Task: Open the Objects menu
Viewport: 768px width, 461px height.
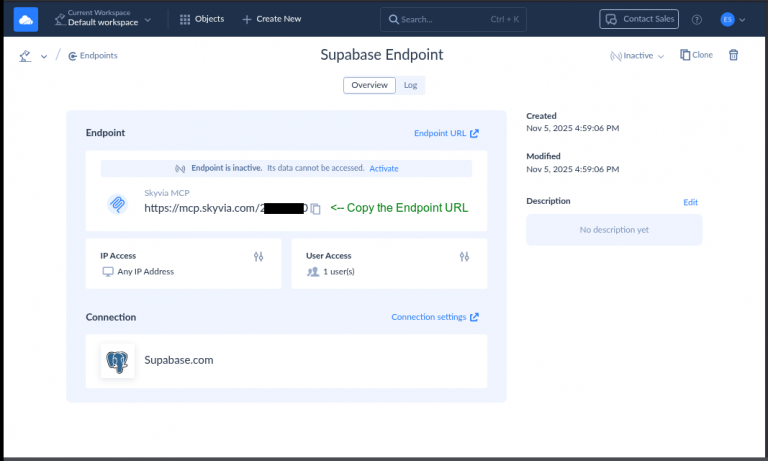Action: (201, 19)
